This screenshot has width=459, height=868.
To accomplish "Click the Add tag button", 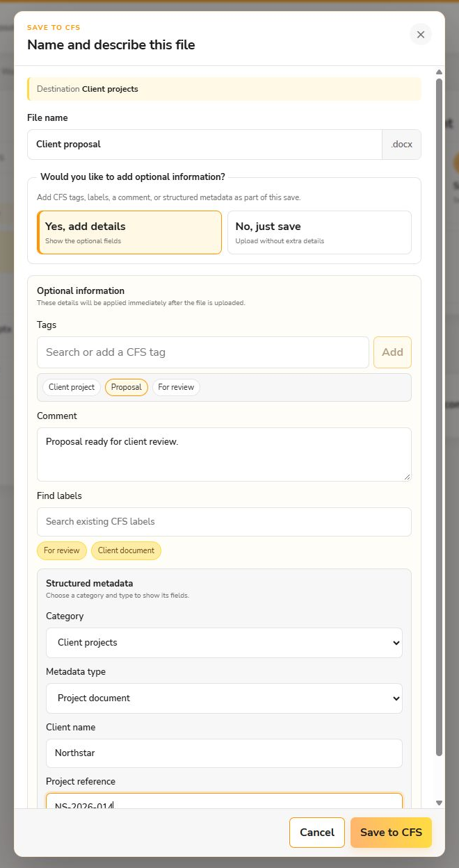I will [392, 352].
